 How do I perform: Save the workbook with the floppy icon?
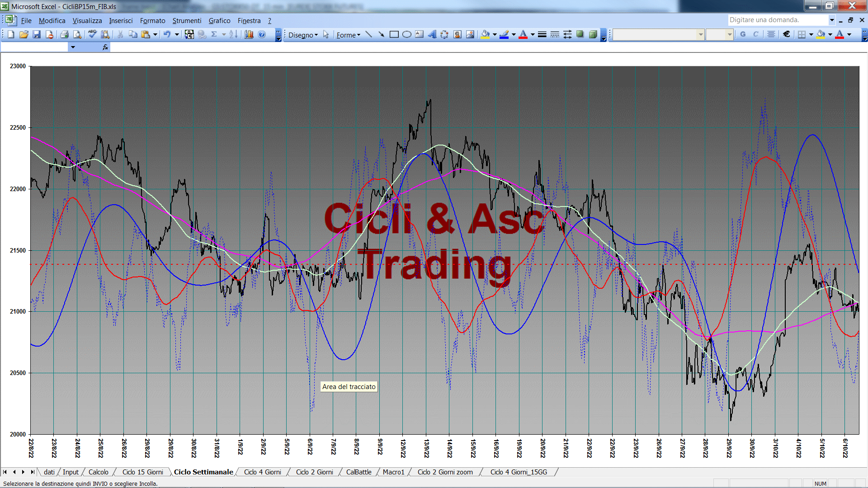[x=37, y=34]
